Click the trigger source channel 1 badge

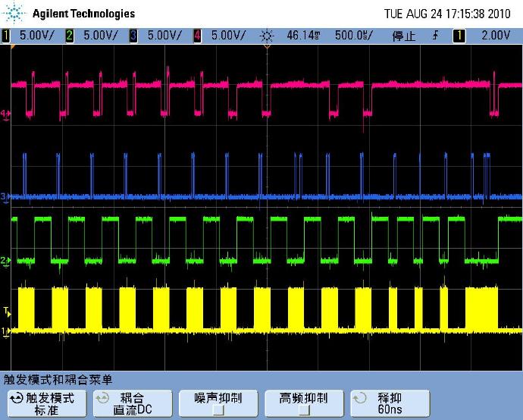click(x=459, y=36)
